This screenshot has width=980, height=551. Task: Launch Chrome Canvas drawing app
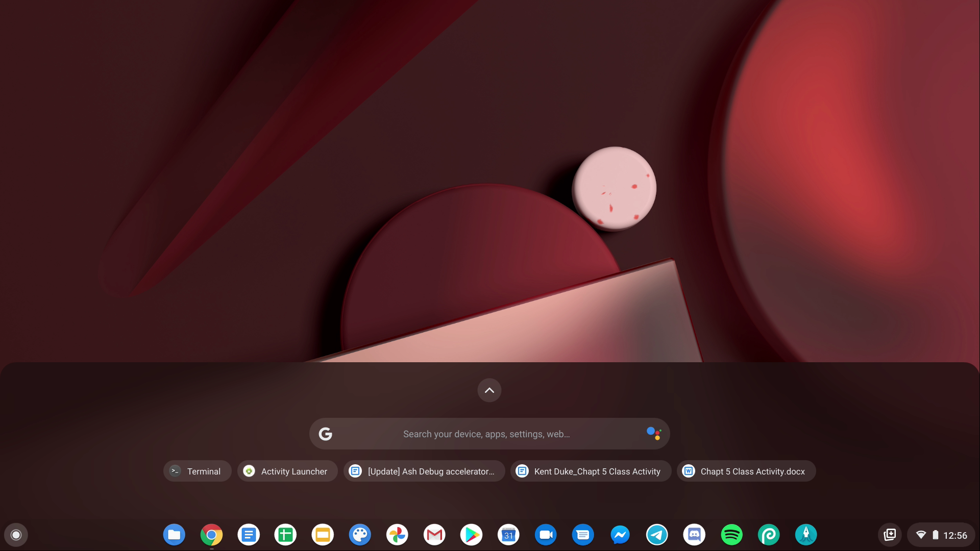[360, 534]
